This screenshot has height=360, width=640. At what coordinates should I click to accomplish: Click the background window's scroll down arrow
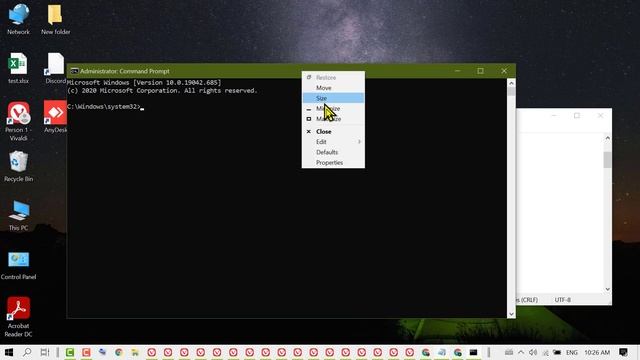[607, 289]
